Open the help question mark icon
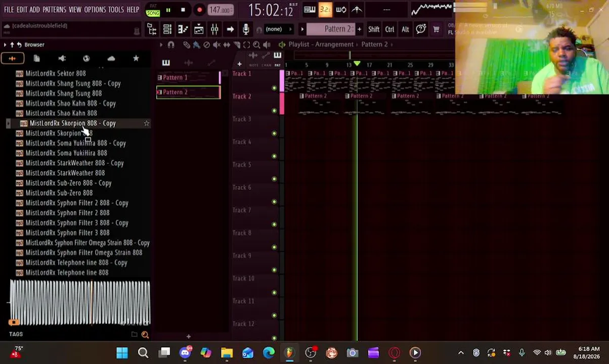 (x=421, y=29)
